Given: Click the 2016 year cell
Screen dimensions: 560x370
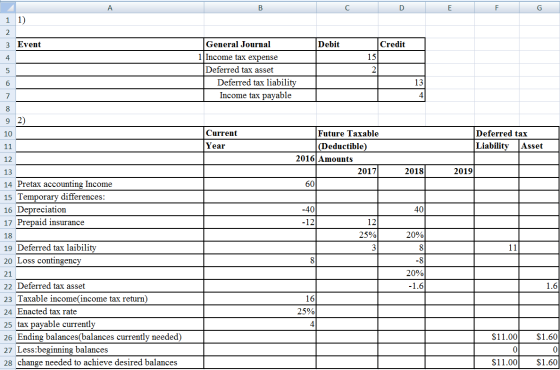Looking at the screenshot, I should tap(260, 159).
